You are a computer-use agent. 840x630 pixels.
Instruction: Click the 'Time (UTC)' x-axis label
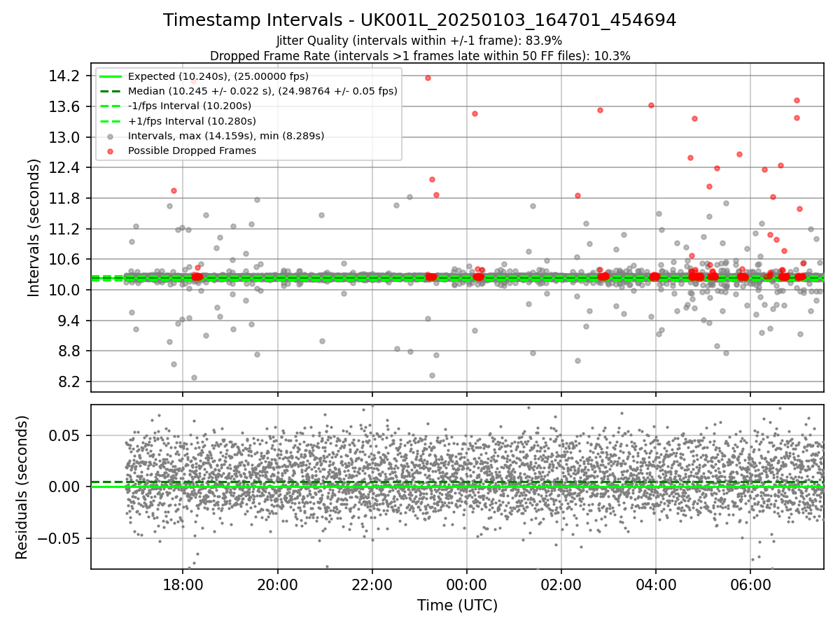457,605
